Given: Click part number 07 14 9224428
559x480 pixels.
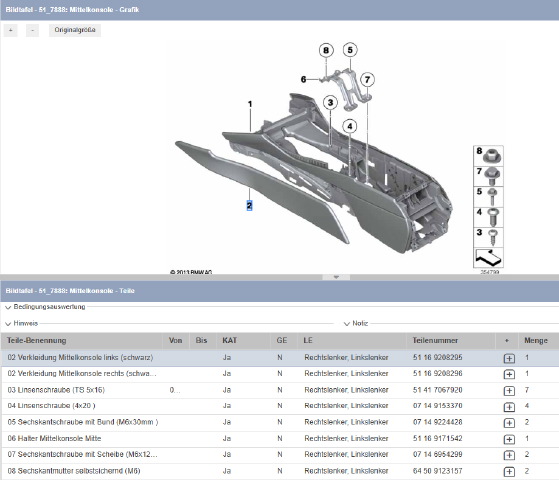Looking at the screenshot, I should tap(437, 422).
